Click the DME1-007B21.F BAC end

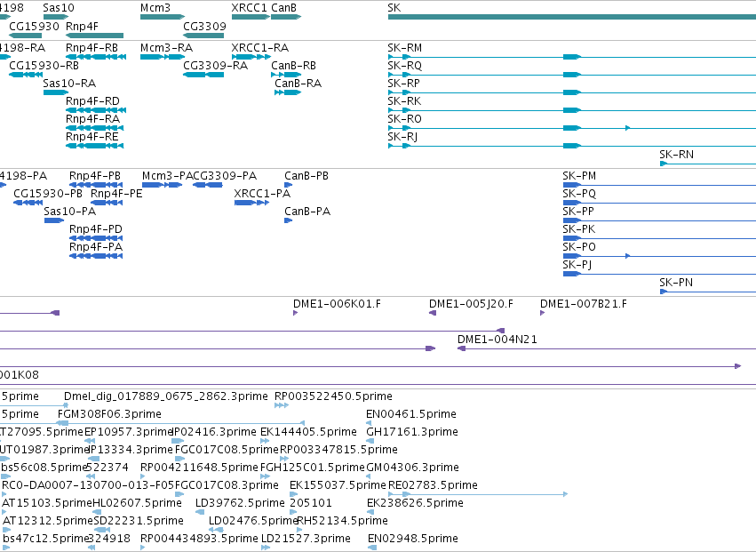[543, 313]
